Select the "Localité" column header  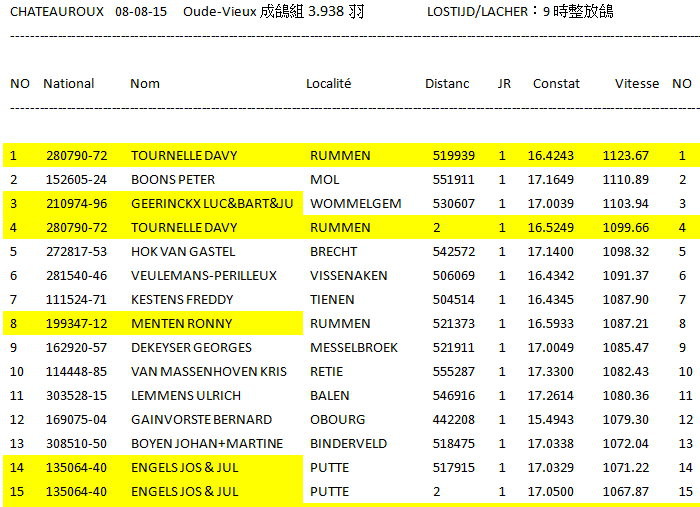[x=328, y=84]
